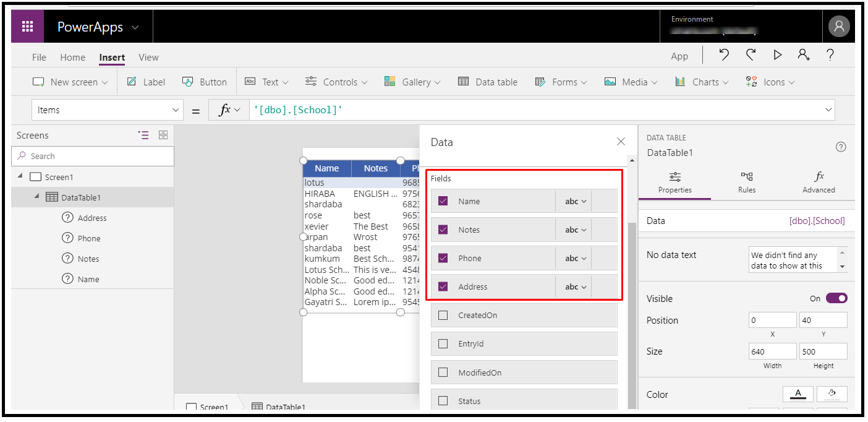Switch to the Rules tab
The width and height of the screenshot is (868, 422).
pyautogui.click(x=747, y=183)
